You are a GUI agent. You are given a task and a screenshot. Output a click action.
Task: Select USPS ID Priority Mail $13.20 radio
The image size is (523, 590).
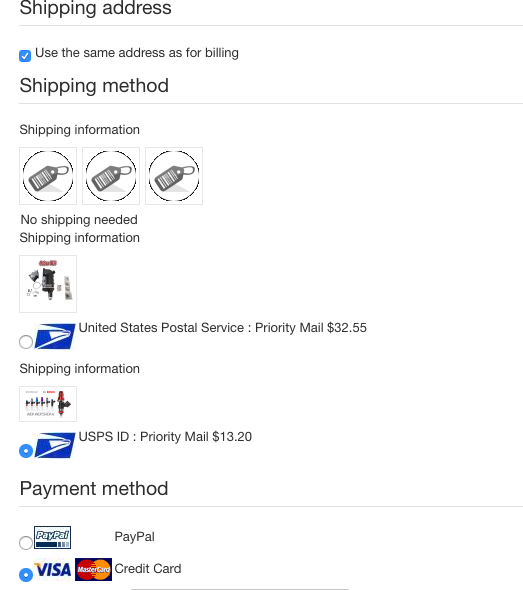click(26, 451)
